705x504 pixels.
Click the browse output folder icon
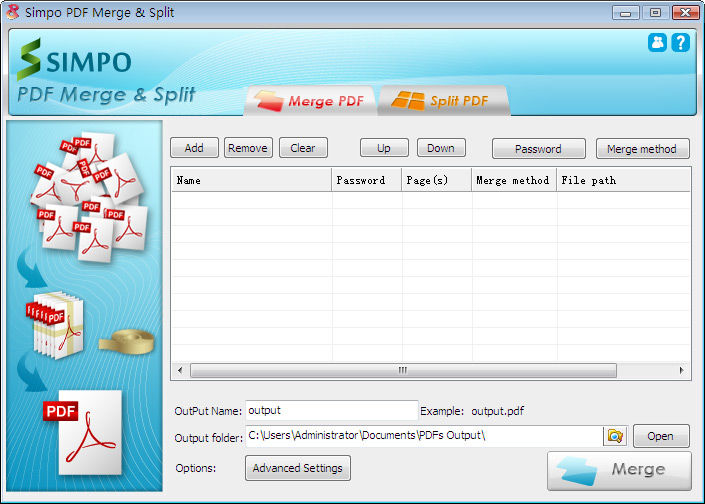coord(615,436)
